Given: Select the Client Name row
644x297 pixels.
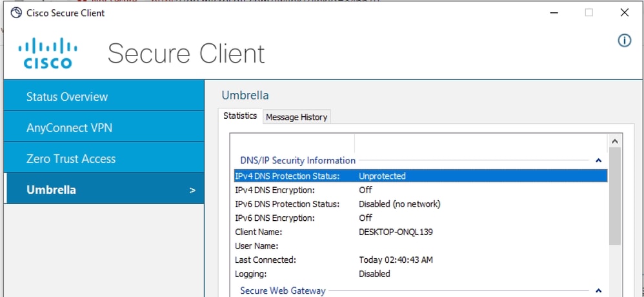Looking at the screenshot, I should coord(421,232).
